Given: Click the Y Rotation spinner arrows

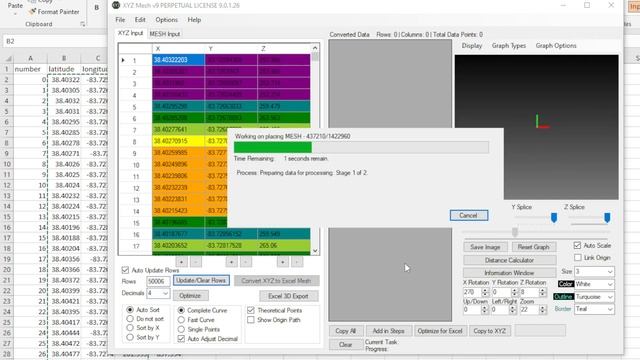Looking at the screenshot, I should [514, 292].
